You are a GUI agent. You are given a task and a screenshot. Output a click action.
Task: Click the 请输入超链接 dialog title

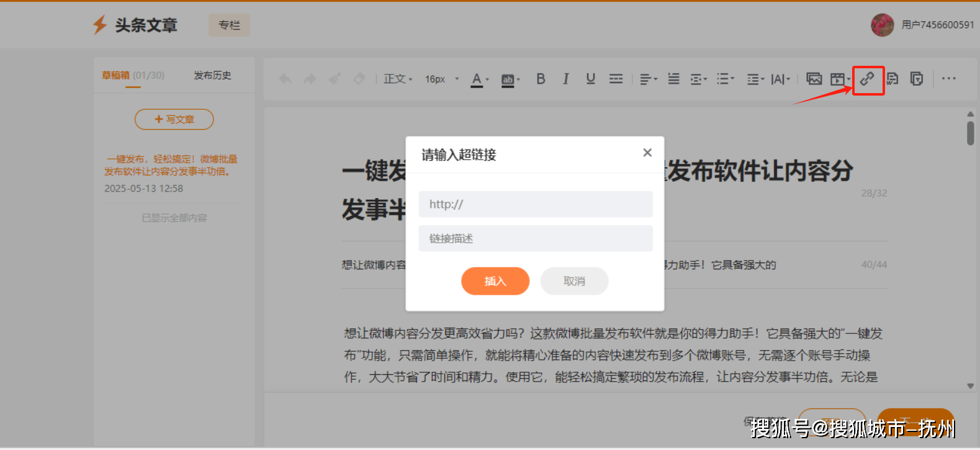coord(459,155)
